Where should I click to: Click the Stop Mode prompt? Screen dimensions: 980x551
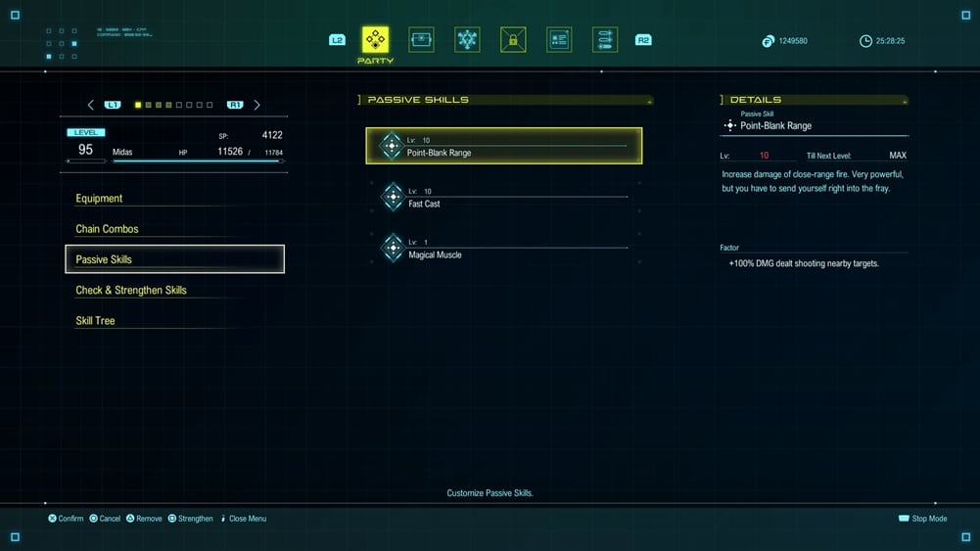(x=922, y=519)
